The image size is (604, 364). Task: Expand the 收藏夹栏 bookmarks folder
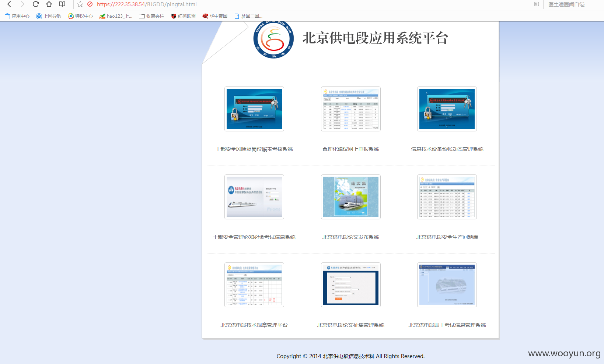point(151,16)
